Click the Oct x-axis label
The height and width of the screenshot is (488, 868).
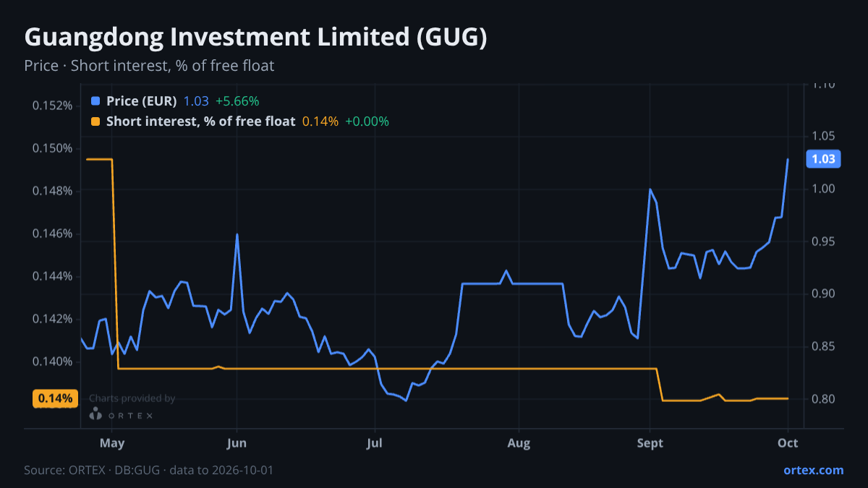(x=787, y=442)
